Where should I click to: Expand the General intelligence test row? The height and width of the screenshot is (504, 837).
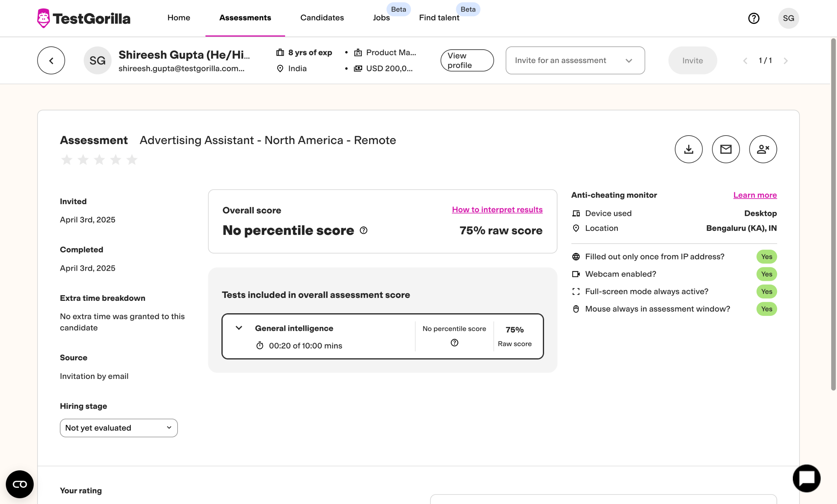[239, 328]
